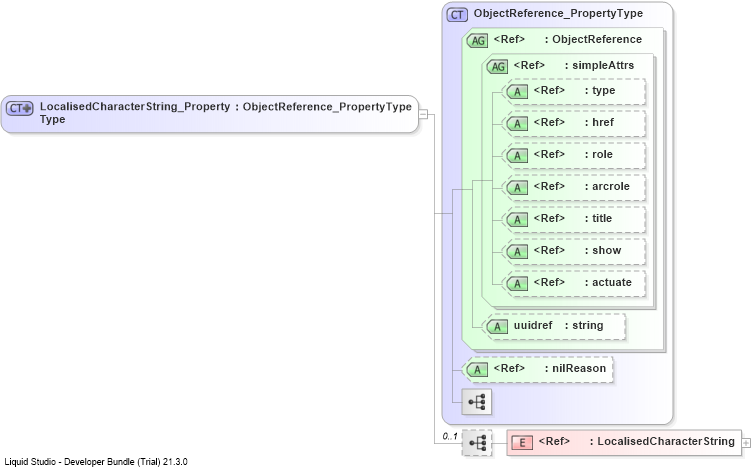Click the attribute icon for href
The image size is (751, 467).
tap(517, 124)
